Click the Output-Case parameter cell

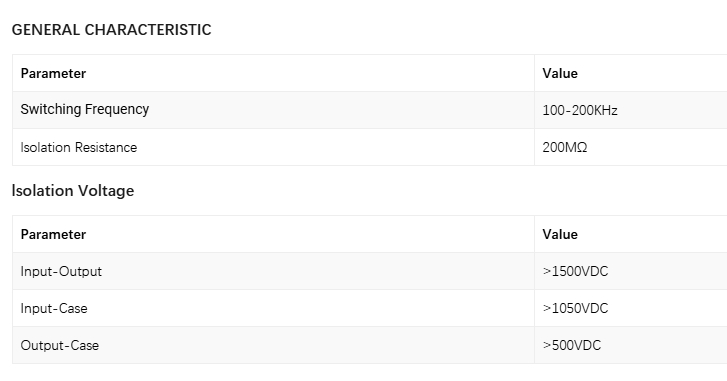(x=273, y=345)
